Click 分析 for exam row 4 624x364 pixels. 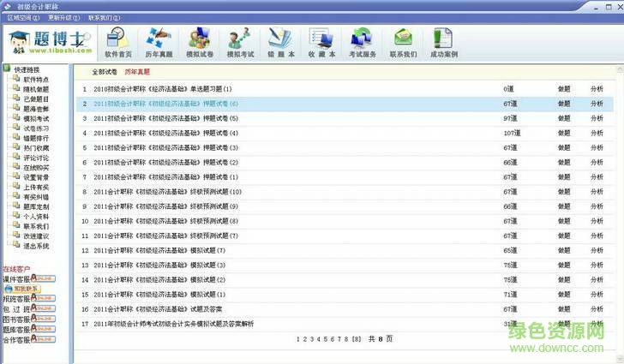597,133
